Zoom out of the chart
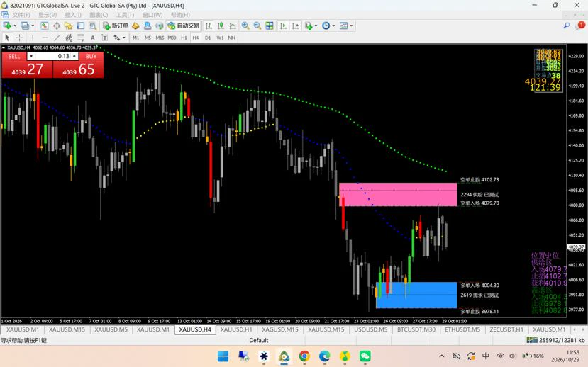Viewport: 588px width, 367px height. coord(257,26)
